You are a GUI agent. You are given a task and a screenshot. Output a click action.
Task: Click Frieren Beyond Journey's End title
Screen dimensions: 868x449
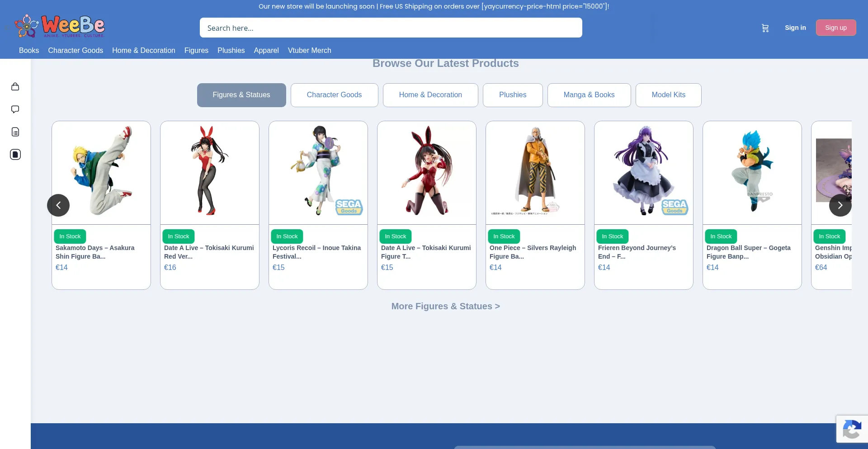637,252
